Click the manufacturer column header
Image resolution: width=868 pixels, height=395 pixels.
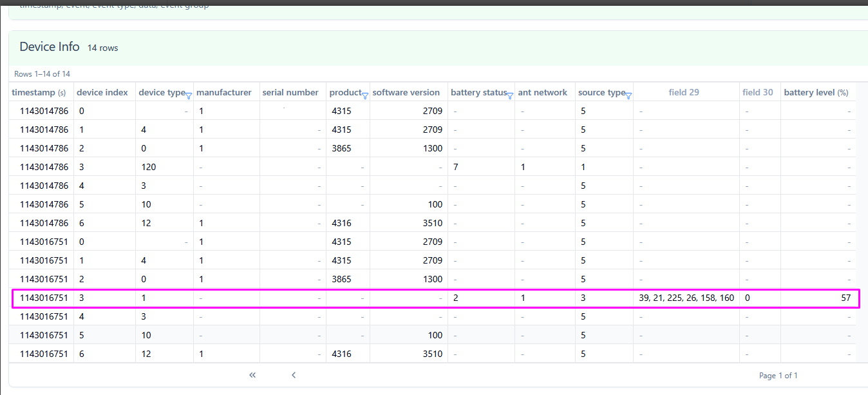(x=224, y=93)
